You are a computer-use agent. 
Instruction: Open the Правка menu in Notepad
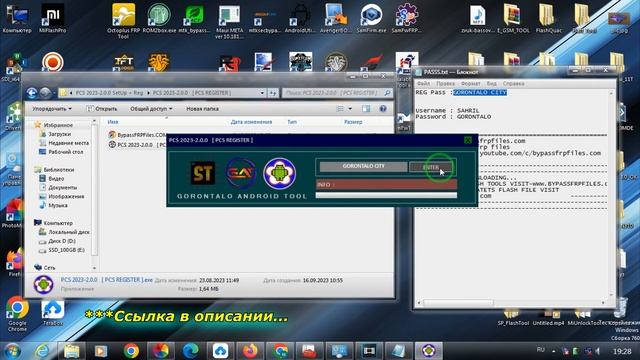coord(445,83)
